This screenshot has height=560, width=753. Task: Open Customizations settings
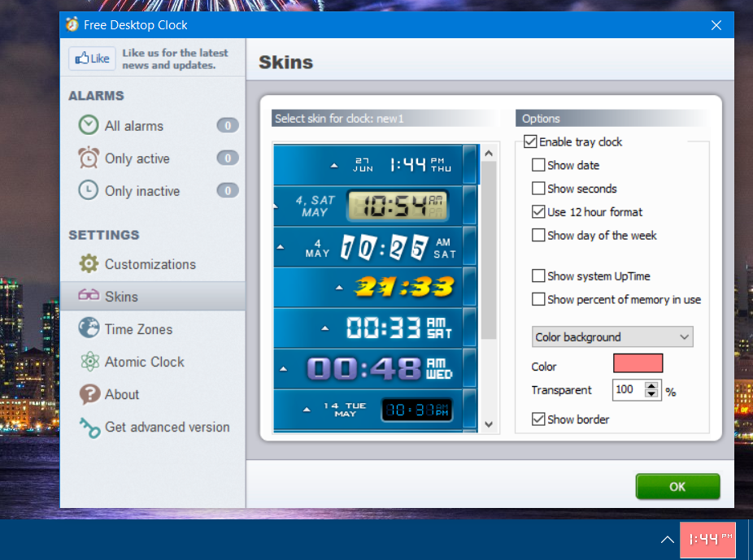click(88, 263)
